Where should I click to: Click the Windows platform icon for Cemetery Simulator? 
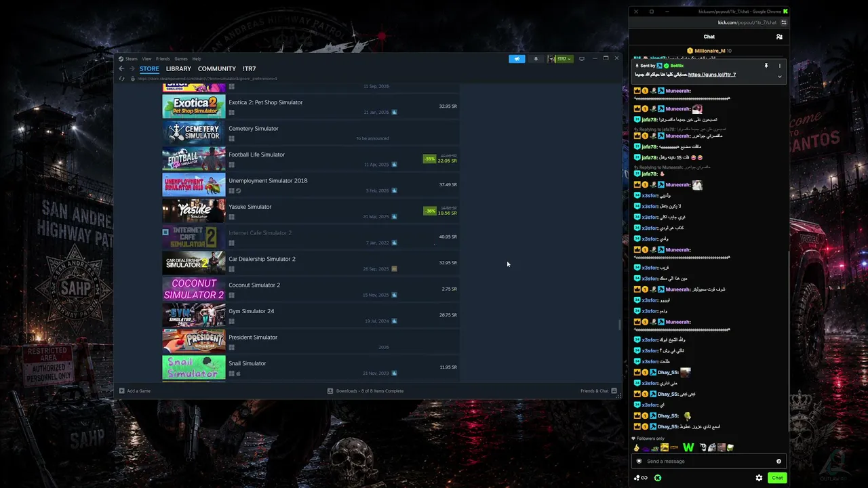coord(231,139)
